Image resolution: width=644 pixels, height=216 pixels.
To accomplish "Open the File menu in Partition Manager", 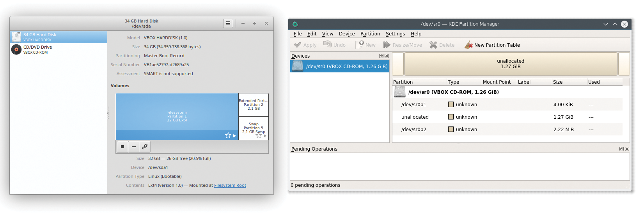I will click(x=298, y=34).
